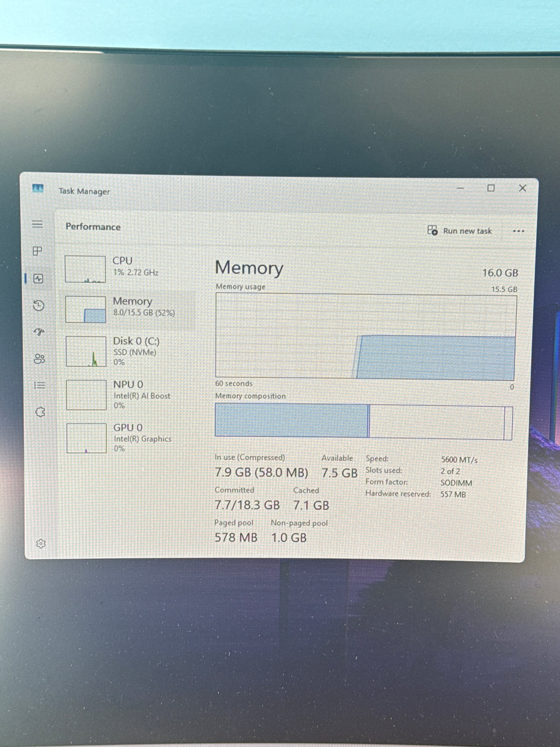Screen dimensions: 560x747
Task: Click the Paged pool value 578 MB
Action: (x=236, y=537)
